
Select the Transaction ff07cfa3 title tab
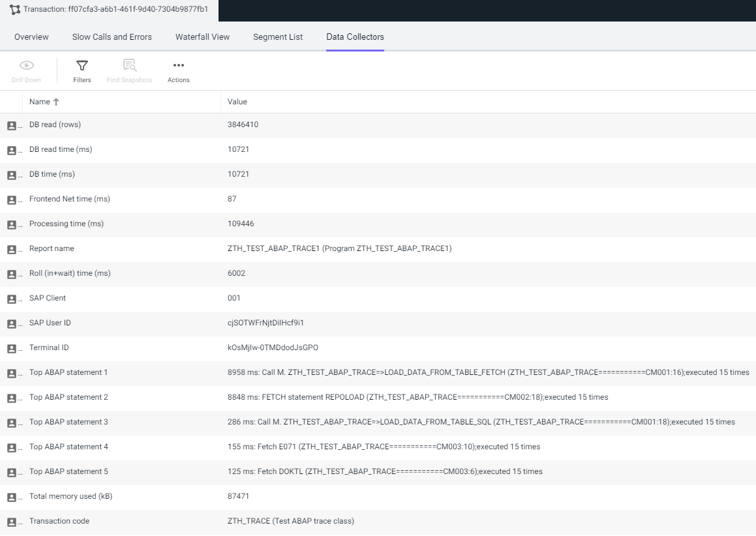[x=109, y=10]
